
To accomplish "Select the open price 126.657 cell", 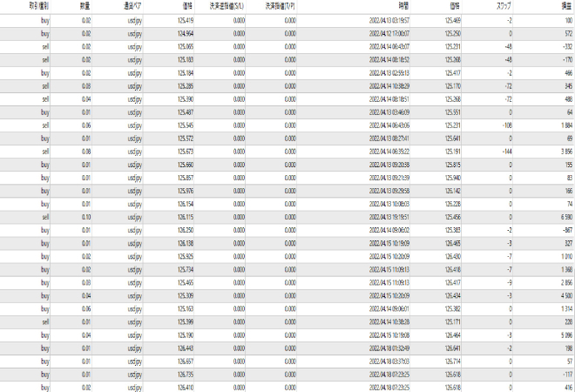I will tap(186, 362).
